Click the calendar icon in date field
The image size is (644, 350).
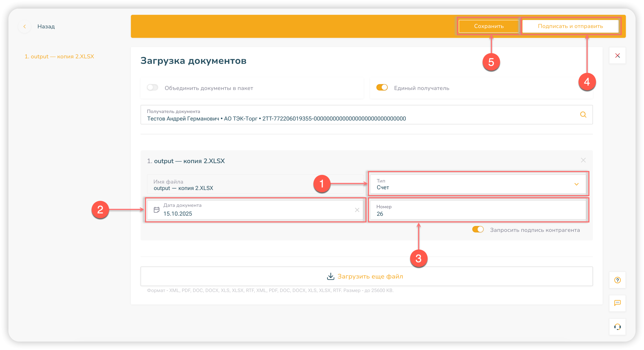pos(156,210)
